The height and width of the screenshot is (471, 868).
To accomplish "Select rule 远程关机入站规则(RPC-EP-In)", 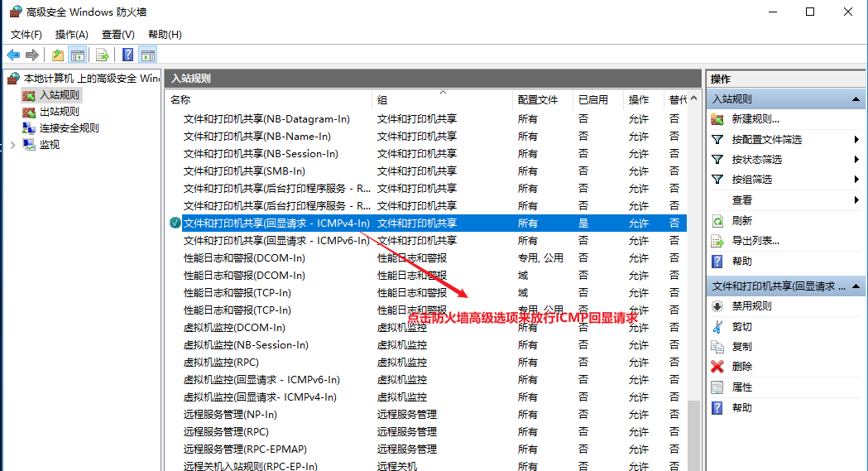I will point(250,466).
